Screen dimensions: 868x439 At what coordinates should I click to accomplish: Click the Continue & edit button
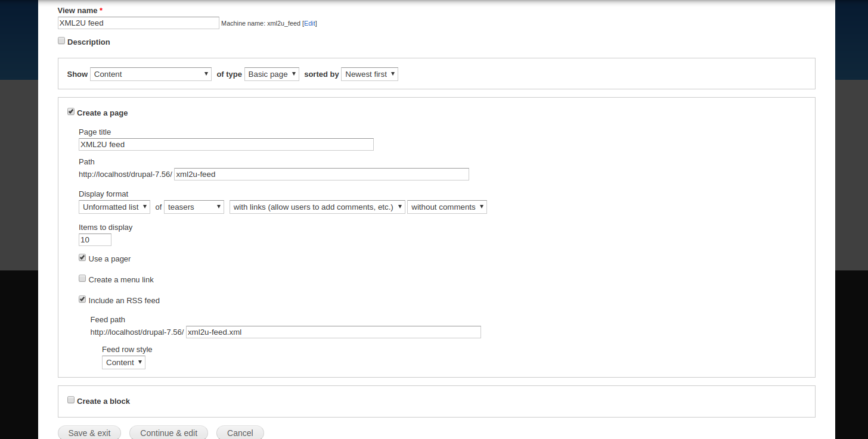[x=169, y=433]
